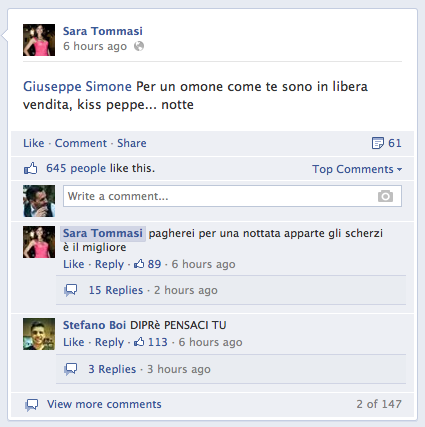Click the thumbs-up icon showing 113 likes
Image resolution: width=425 pixels, height=427 pixels.
[x=139, y=342]
